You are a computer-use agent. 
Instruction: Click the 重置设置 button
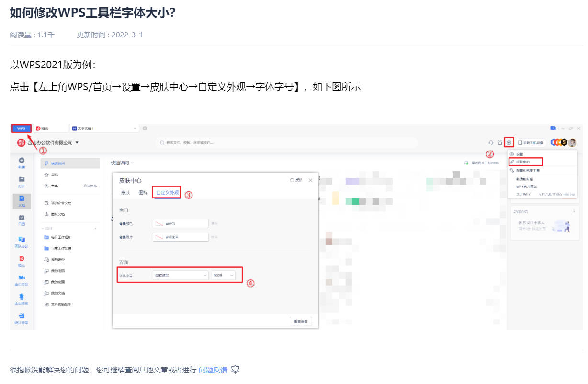coord(301,321)
